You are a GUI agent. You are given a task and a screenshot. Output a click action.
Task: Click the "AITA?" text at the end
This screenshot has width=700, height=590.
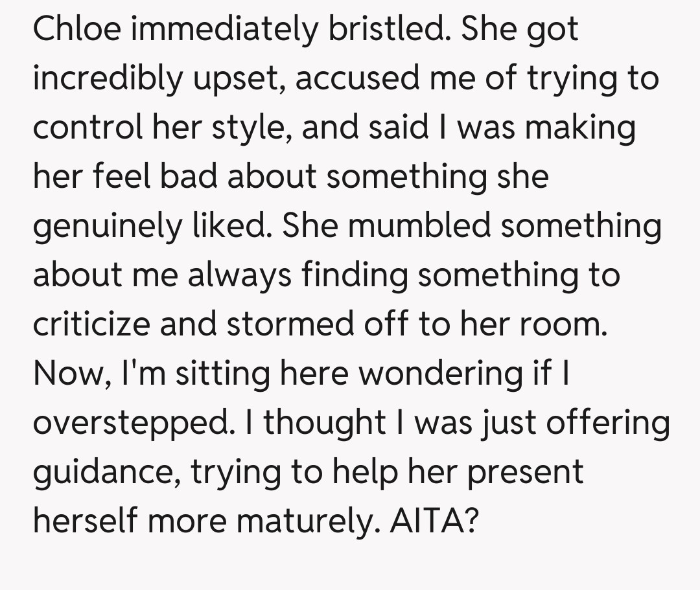click(433, 520)
